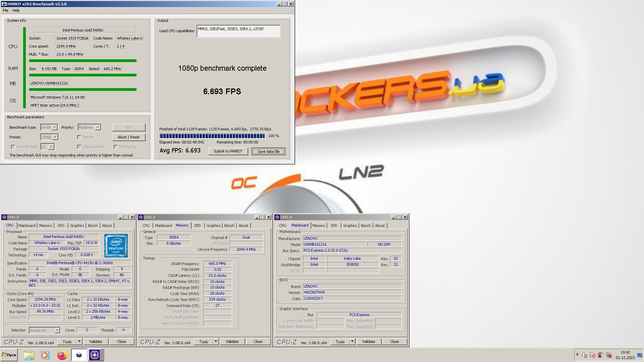Open Firefox from the taskbar
This screenshot has width=644, height=362.
tap(62, 355)
